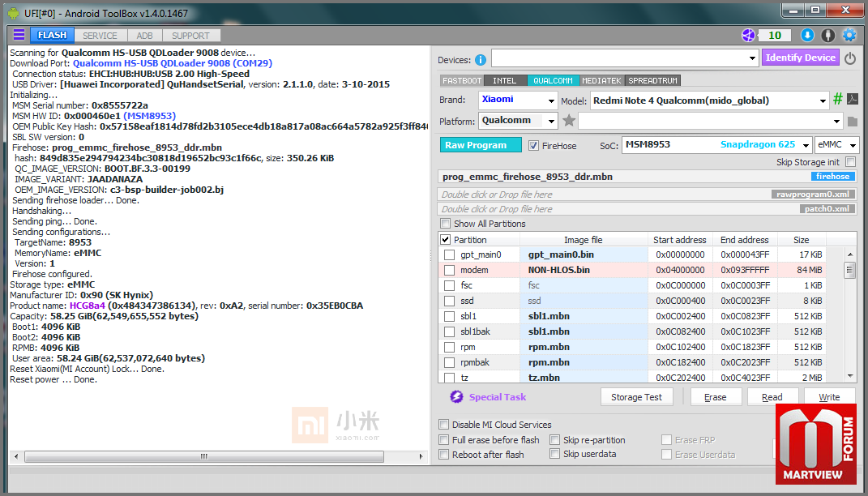Uncheck the FireHose checkbox
868x496 pixels.
(x=534, y=146)
